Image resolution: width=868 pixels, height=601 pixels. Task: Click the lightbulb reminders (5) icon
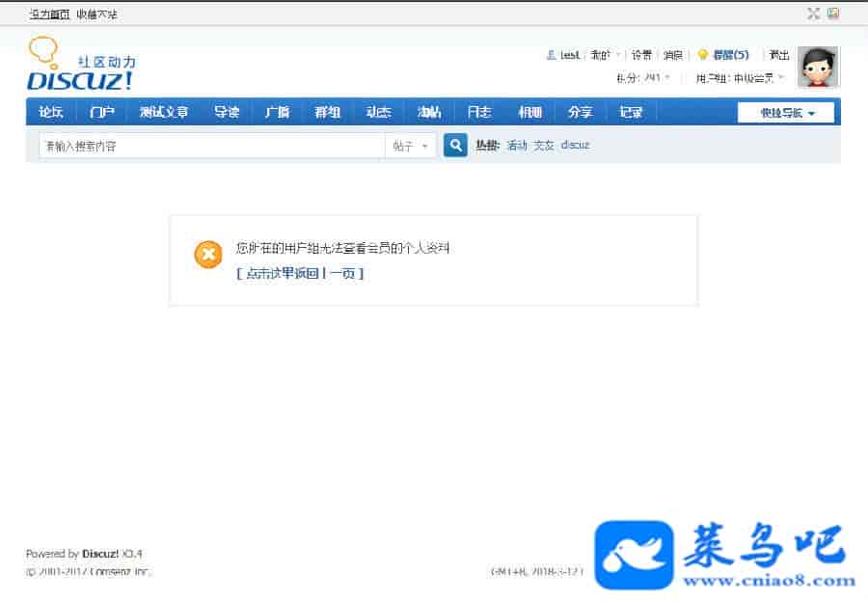[703, 55]
